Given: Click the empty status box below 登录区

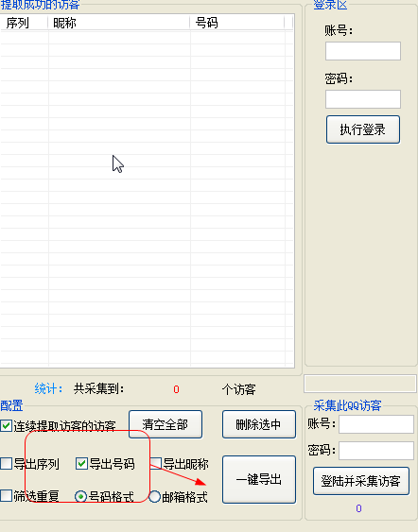Looking at the screenshot, I should click(360, 384).
